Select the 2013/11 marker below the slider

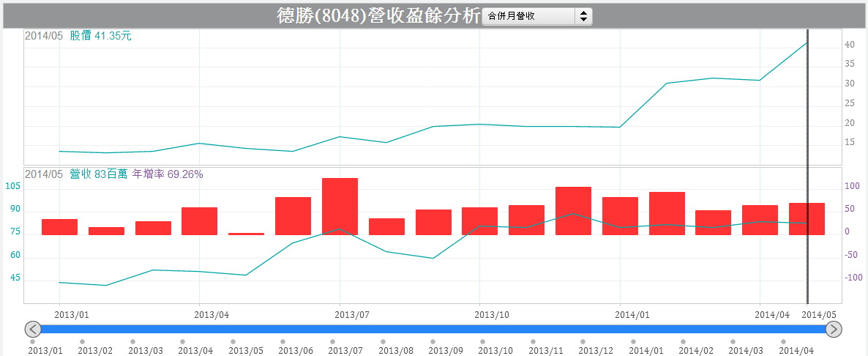pyautogui.click(x=533, y=341)
